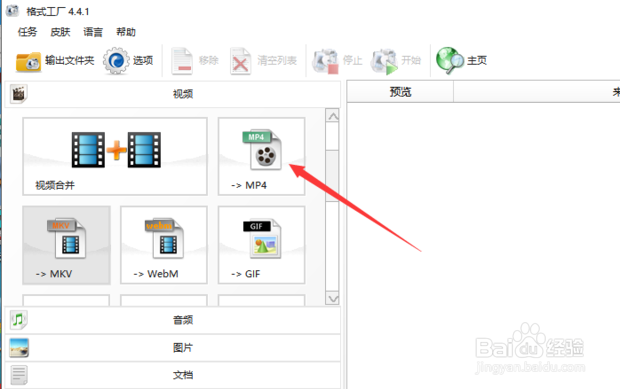Viewport: 620px width, 389px height.
Task: Open the 帮助 help menu
Action: tap(126, 32)
